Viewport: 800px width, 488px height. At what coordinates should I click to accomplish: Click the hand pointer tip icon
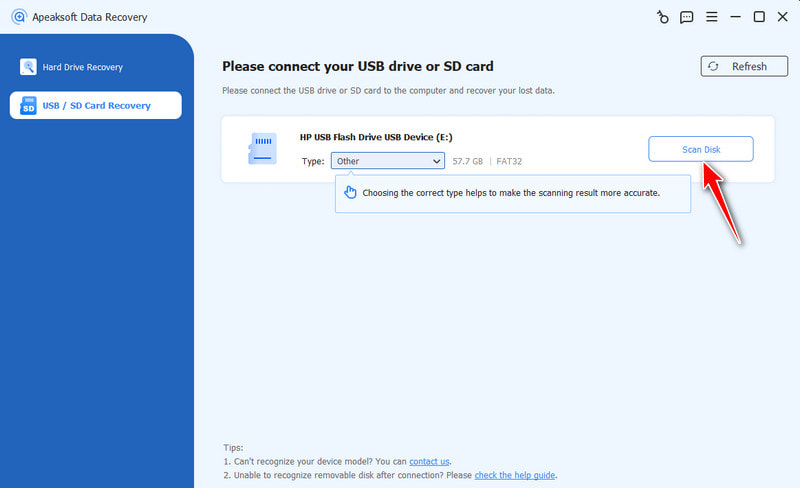click(350, 192)
